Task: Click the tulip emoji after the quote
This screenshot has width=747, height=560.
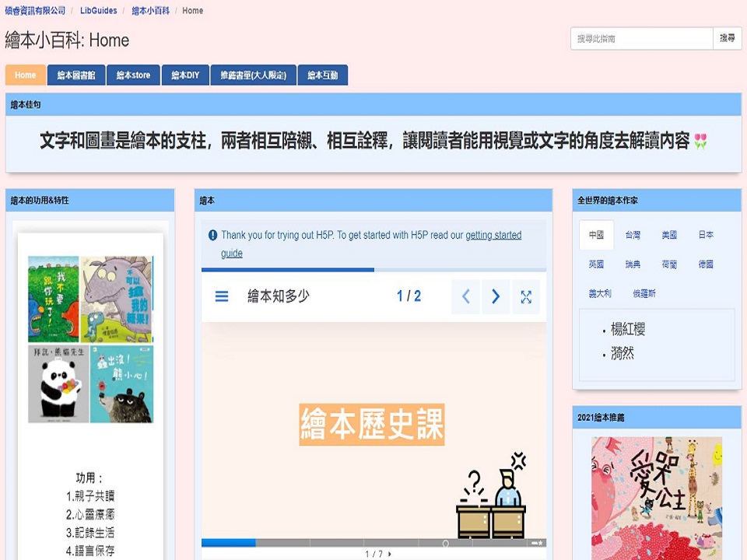Action: 700,141
